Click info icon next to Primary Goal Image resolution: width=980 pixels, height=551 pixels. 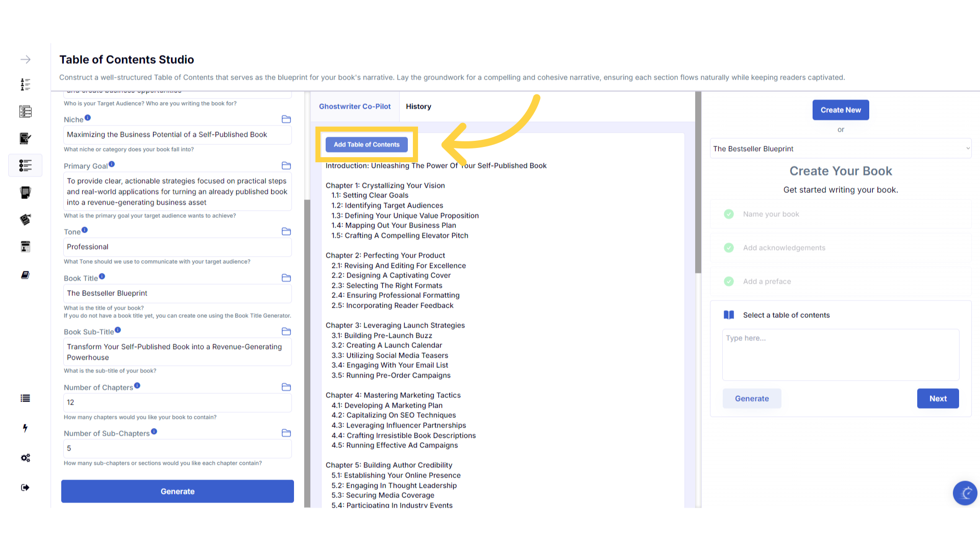112,164
